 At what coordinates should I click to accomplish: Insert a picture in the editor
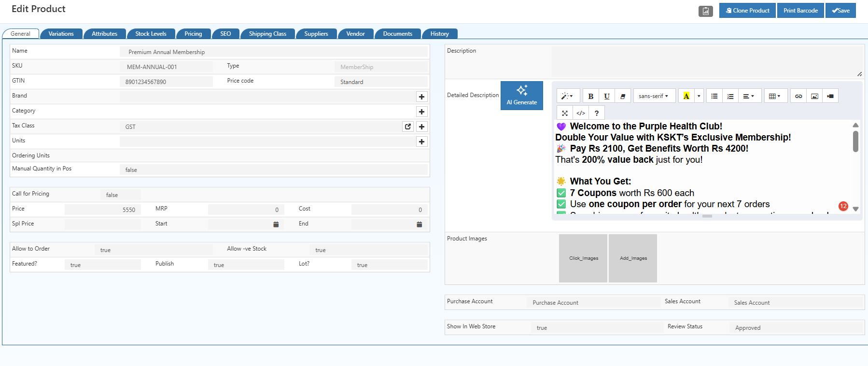pyautogui.click(x=814, y=96)
